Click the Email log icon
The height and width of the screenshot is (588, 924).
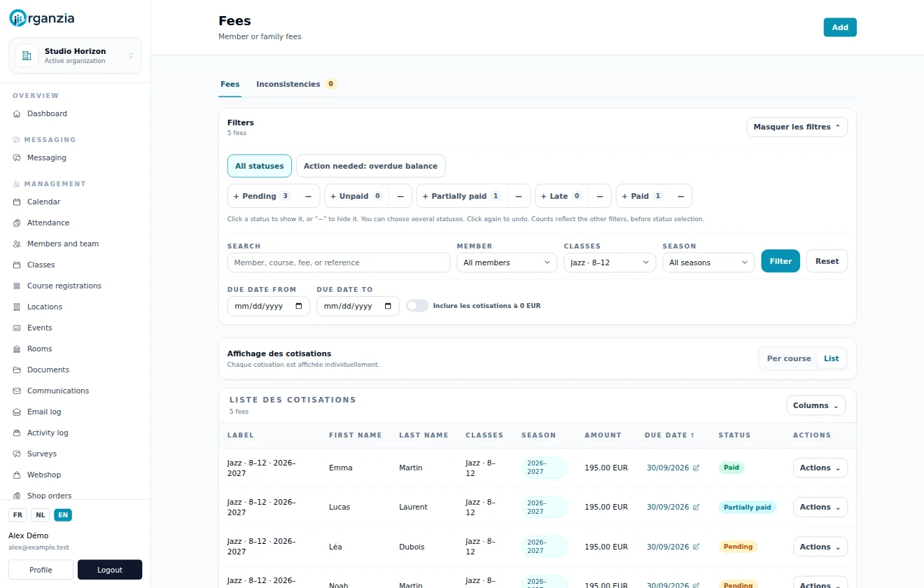point(17,412)
